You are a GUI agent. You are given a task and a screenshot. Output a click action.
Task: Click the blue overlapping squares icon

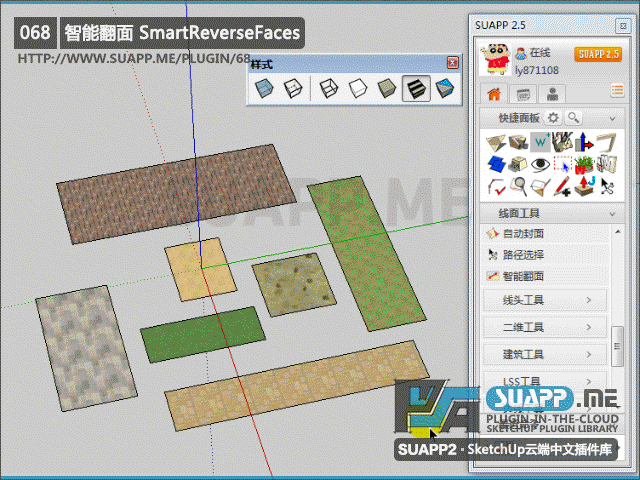[497, 164]
